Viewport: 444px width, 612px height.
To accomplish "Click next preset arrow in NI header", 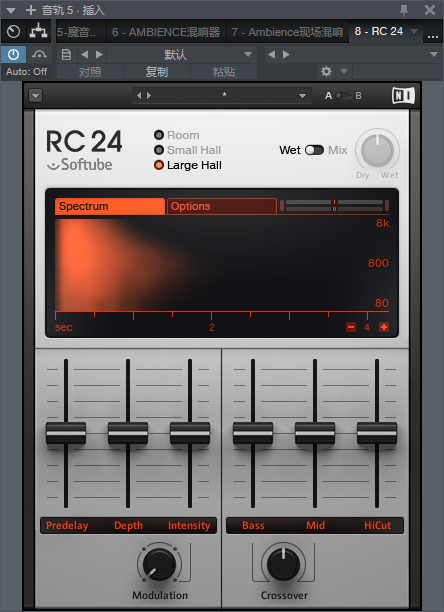I will (149, 95).
